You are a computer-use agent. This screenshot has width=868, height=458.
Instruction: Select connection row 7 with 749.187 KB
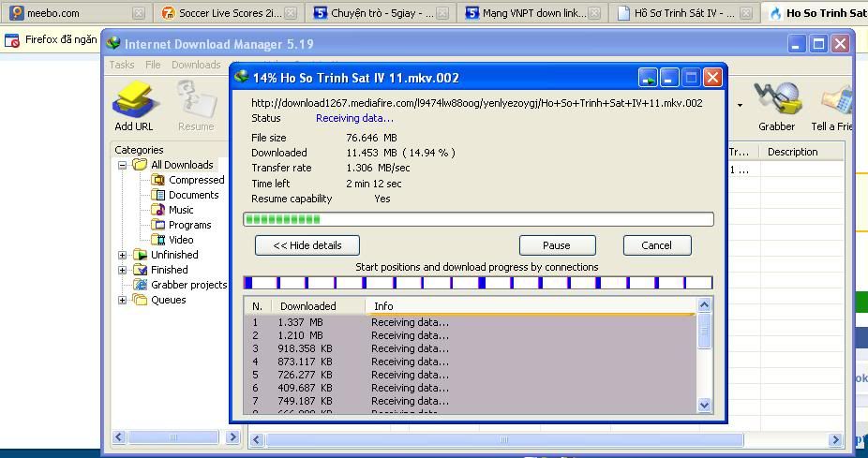[x=470, y=401]
